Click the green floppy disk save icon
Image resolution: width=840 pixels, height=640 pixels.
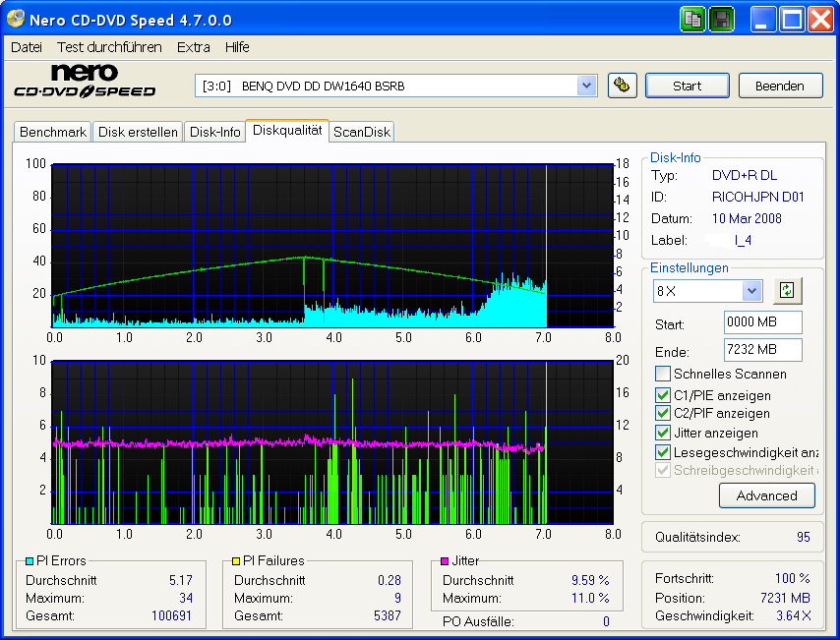721,19
